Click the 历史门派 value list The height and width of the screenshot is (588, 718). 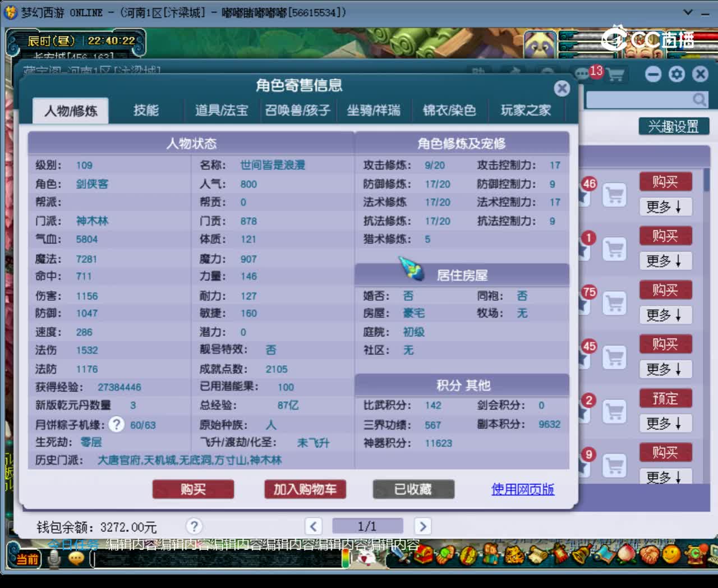190,460
